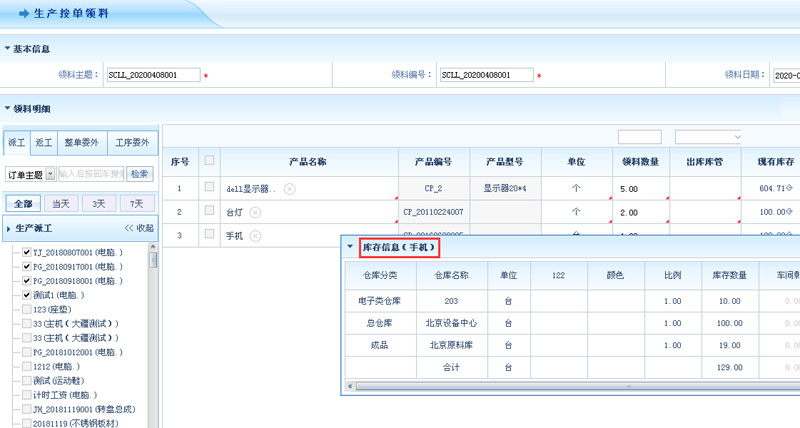Click the remove icon next to 台灯
800x428 pixels.
pos(255,212)
